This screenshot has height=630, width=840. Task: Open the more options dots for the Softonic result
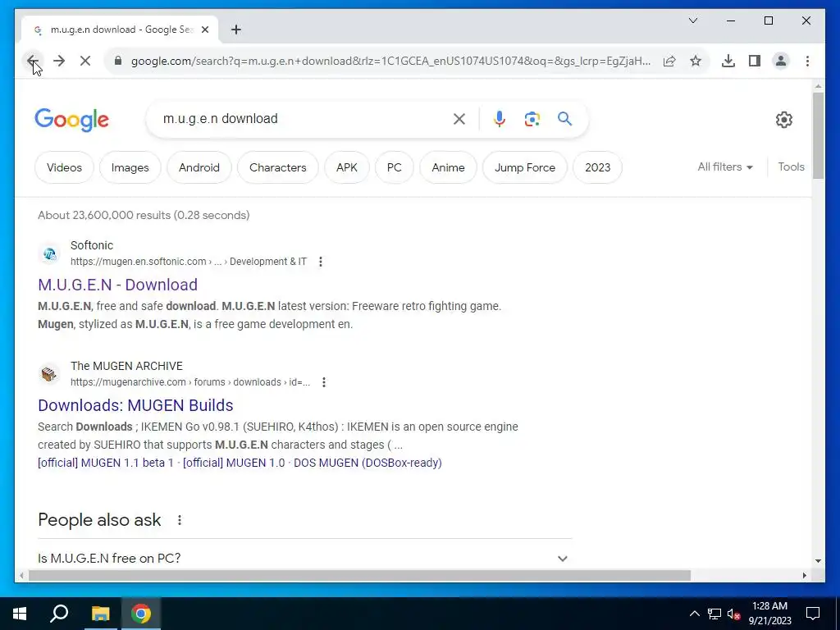pos(321,262)
